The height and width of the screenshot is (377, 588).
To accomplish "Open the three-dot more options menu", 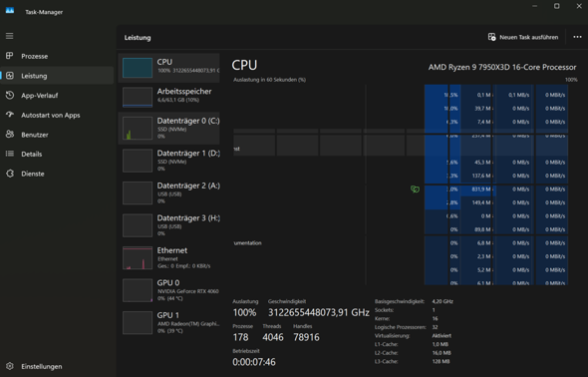I will click(577, 37).
